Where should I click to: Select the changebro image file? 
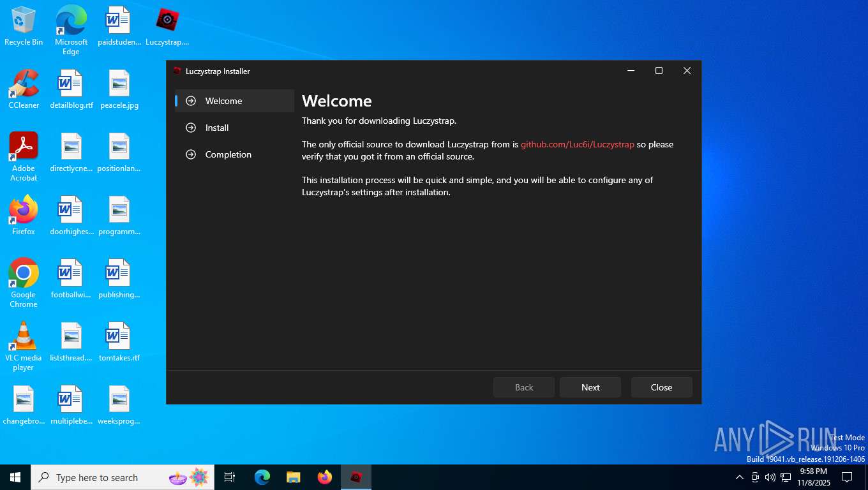click(x=24, y=406)
